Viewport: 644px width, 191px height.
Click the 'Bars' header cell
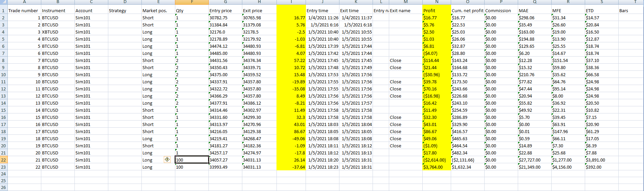[x=631, y=10]
